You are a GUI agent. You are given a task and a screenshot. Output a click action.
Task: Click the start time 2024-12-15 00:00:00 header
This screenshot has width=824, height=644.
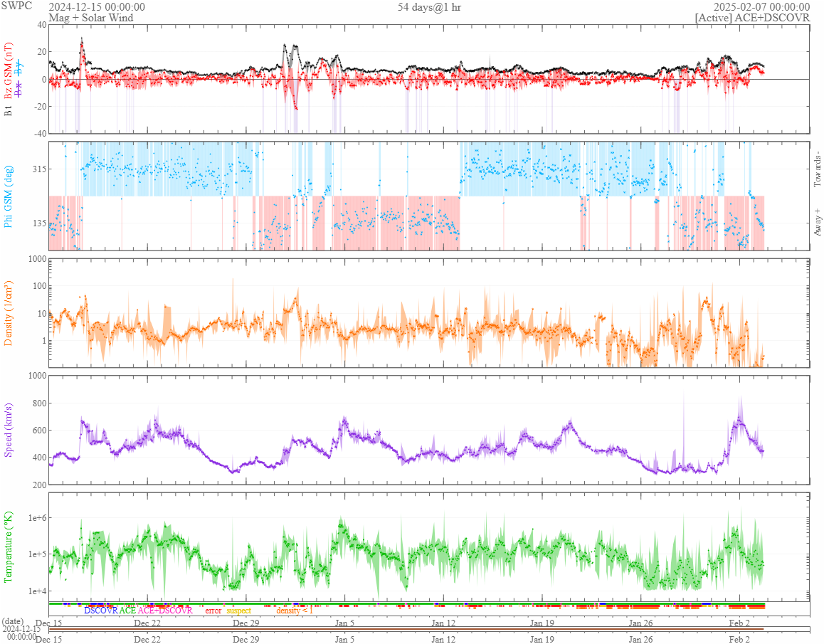click(x=97, y=7)
